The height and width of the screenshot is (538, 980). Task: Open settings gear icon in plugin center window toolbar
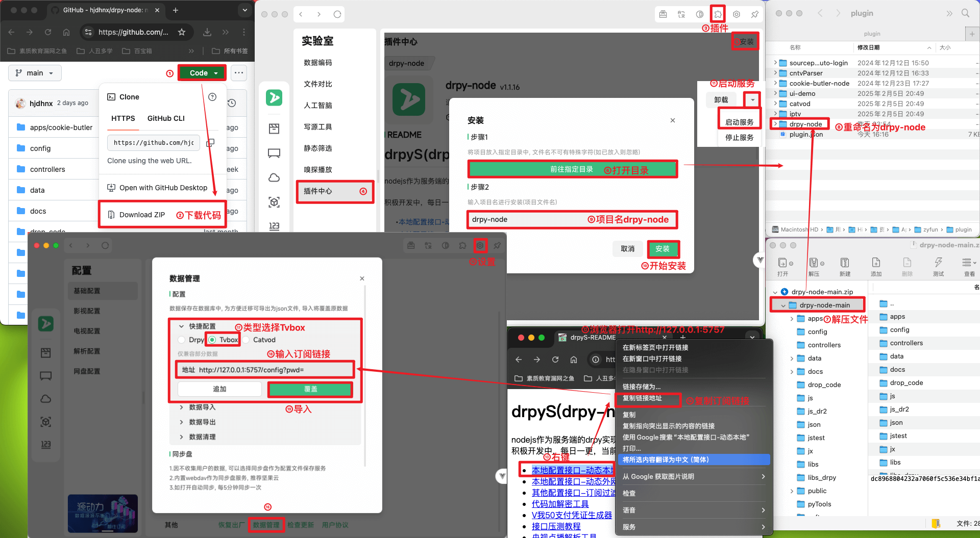737,14
